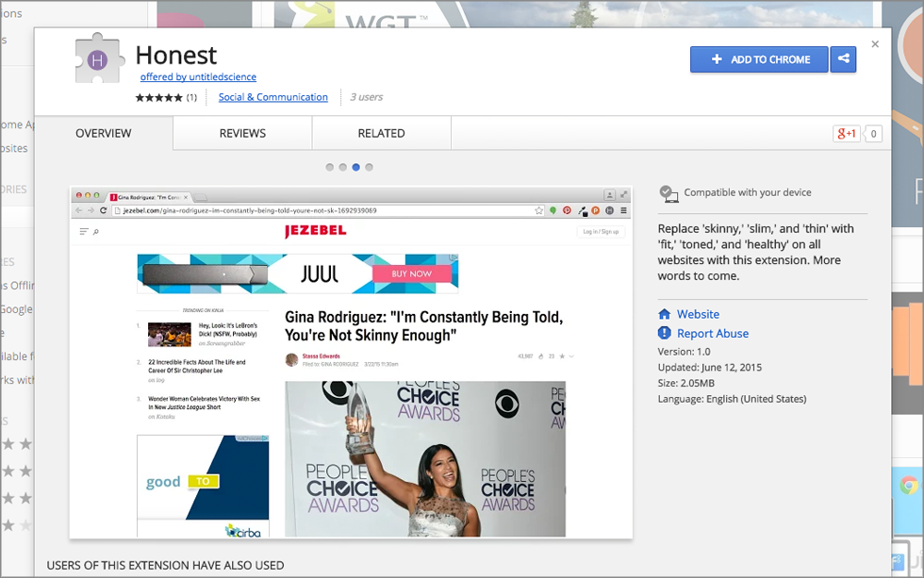Click the +1 count bubble showing 0

pos(873,134)
